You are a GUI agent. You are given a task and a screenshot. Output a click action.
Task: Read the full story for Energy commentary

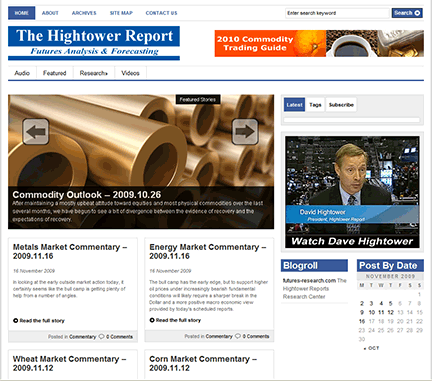(178, 320)
